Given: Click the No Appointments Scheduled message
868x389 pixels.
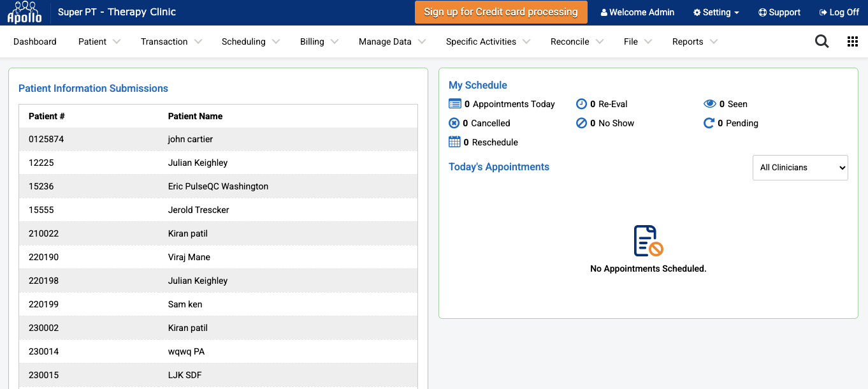Looking at the screenshot, I should pyautogui.click(x=648, y=268).
